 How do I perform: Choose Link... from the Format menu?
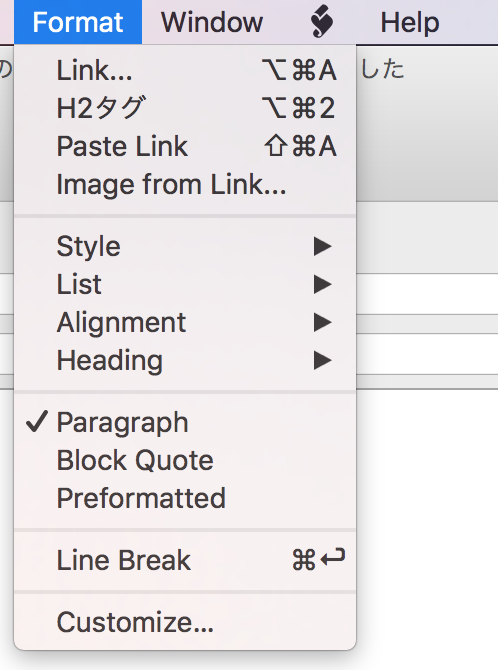pyautogui.click(x=185, y=71)
